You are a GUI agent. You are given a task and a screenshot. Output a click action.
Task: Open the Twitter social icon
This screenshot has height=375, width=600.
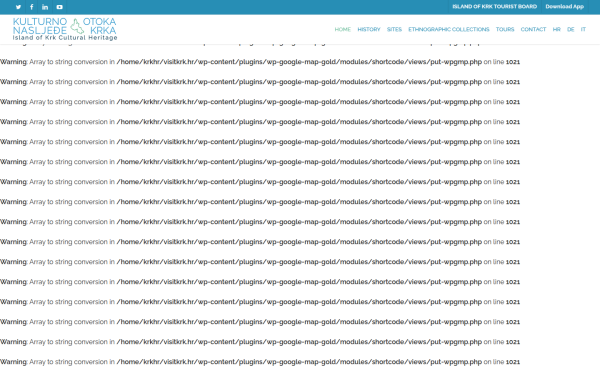click(18, 7)
